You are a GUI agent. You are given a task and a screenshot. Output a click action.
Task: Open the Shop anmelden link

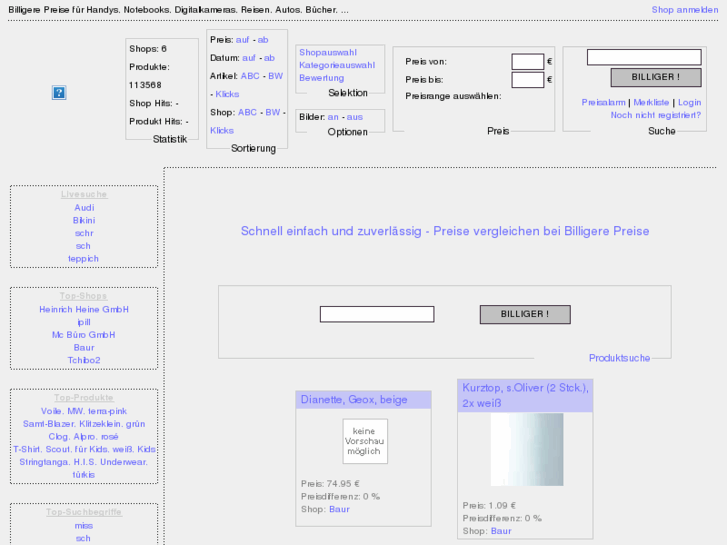[x=684, y=10]
